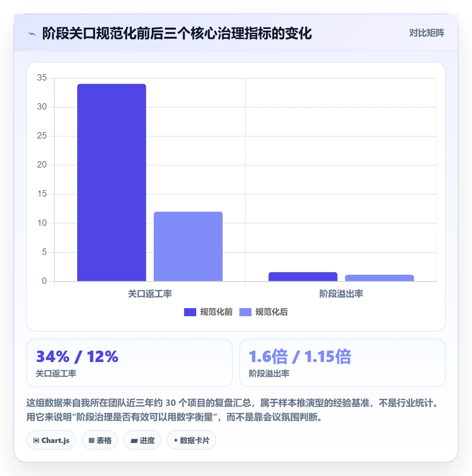Screen dimensions: 472x476
Task: Click the paragraph starting 这组数据来自我所在团队
Action: tap(233, 410)
